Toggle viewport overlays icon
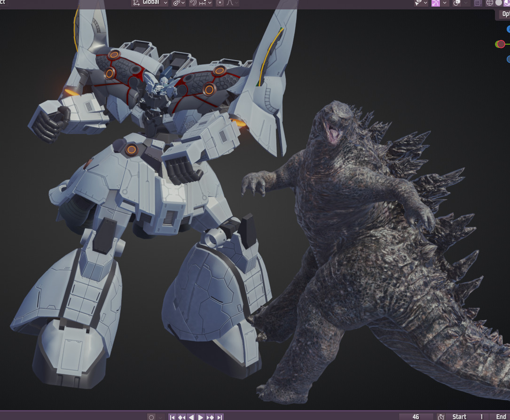 (x=456, y=3)
